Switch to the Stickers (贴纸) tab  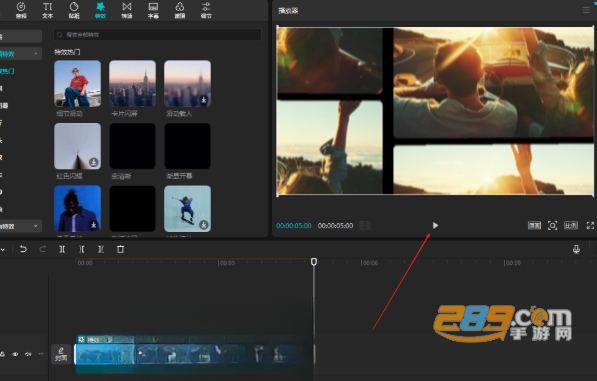(74, 10)
